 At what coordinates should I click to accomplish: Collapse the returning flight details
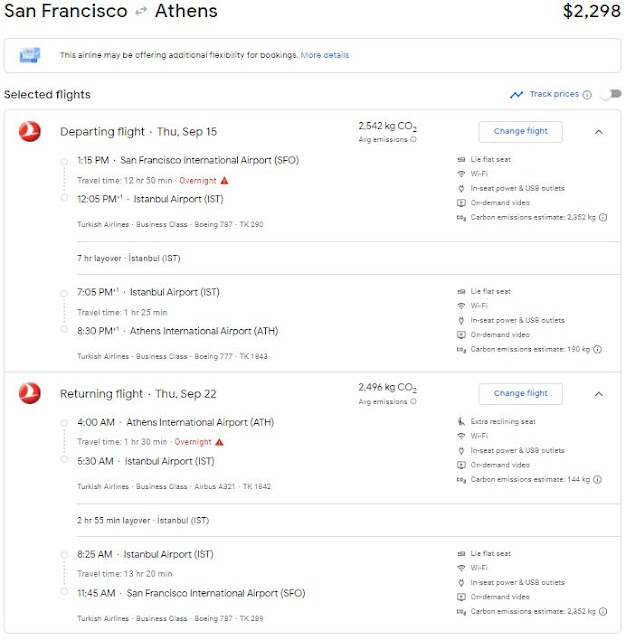(598, 393)
